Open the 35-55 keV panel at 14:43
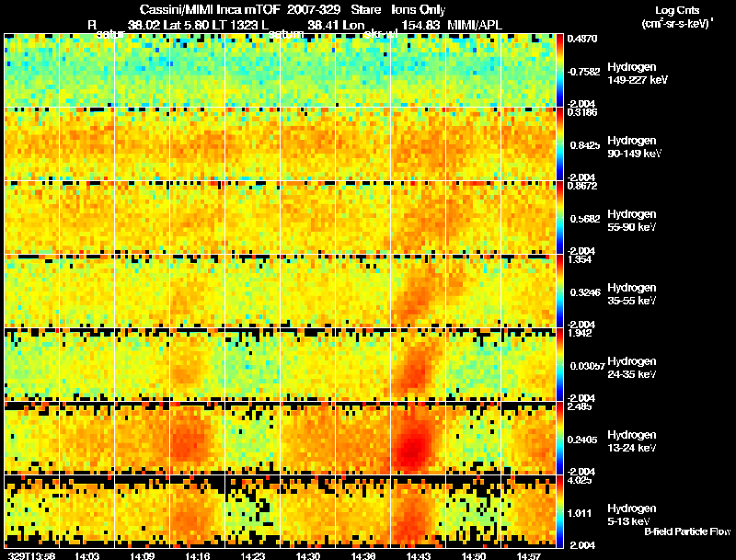The image size is (736, 560). pyautogui.click(x=419, y=291)
